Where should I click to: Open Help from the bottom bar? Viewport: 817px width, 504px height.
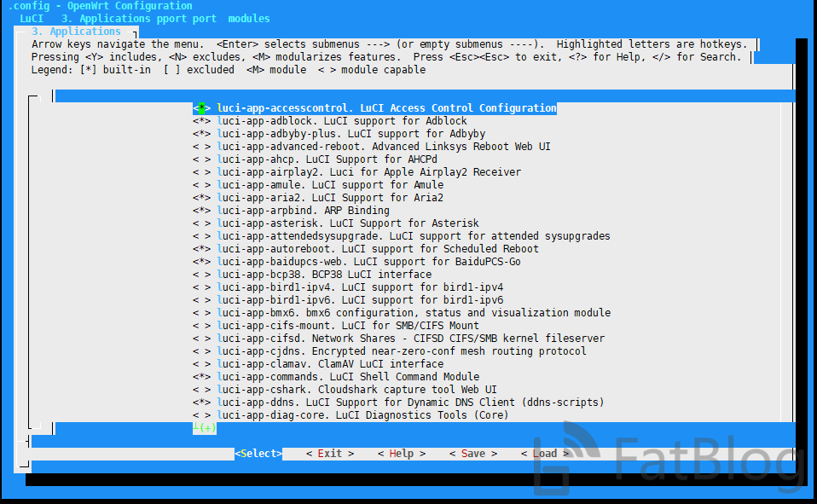pos(401,454)
